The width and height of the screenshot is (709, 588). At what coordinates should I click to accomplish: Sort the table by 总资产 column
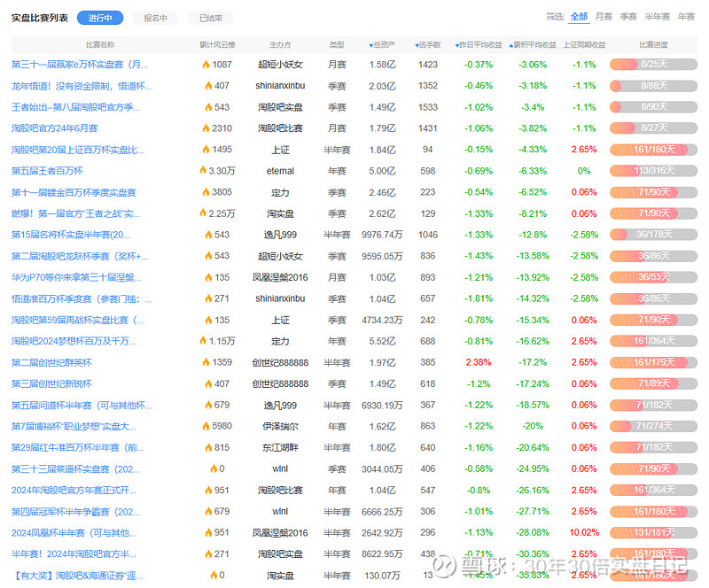click(x=382, y=45)
